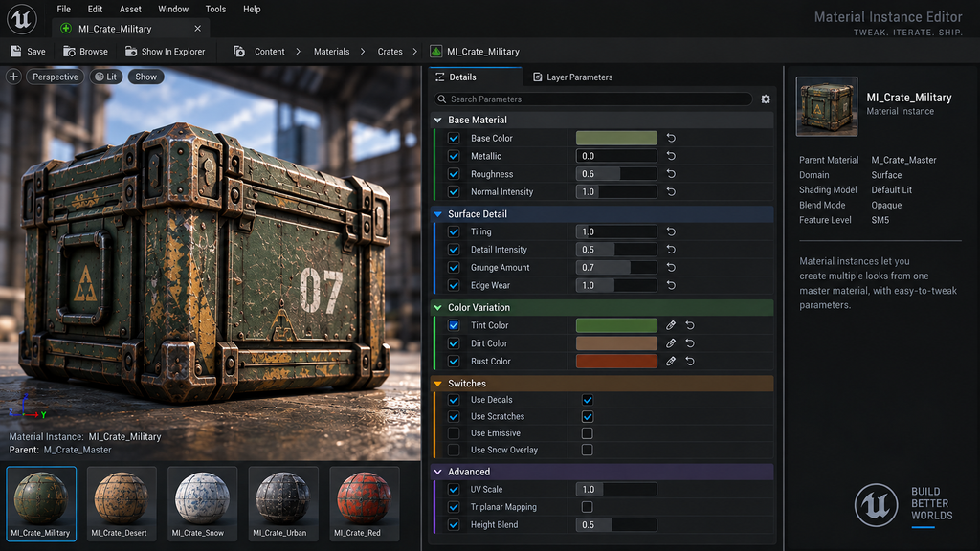Pick Rust Color with eyedropper icon
Screen dimensions: 980x551
(x=671, y=361)
